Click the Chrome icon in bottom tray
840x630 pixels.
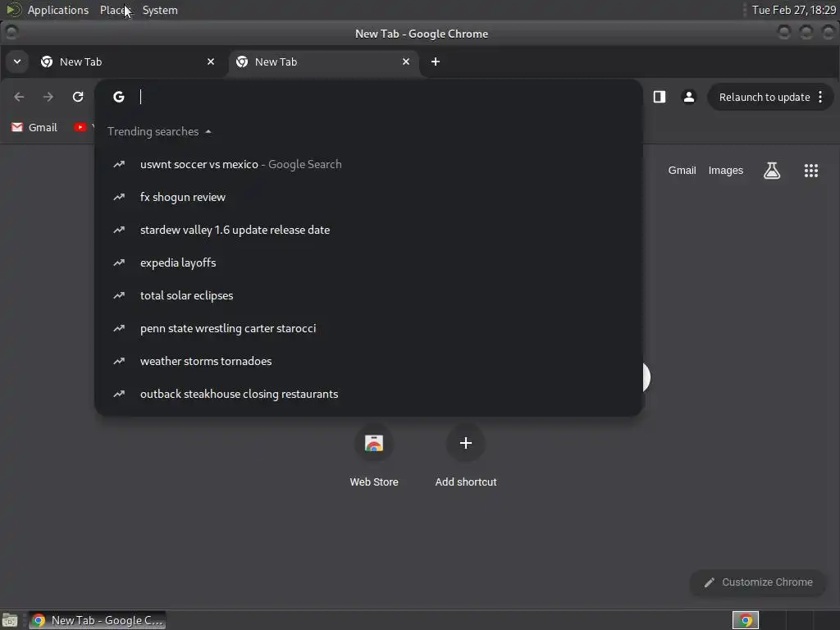pos(746,620)
